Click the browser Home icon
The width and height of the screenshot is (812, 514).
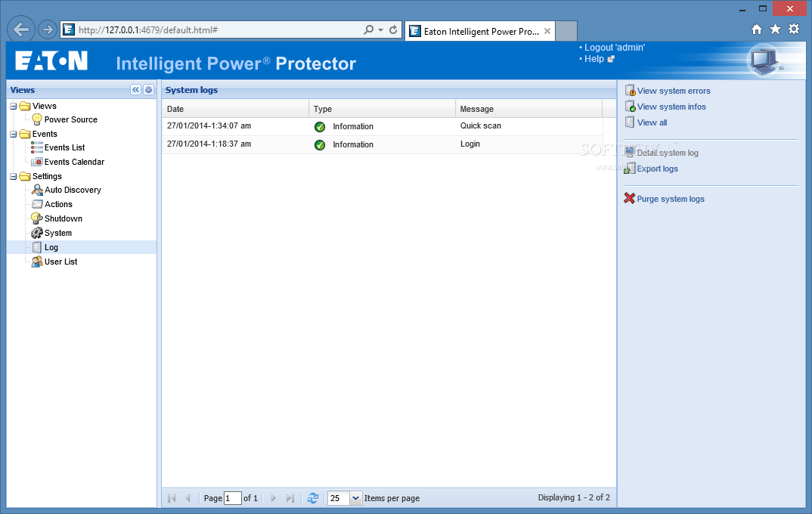click(757, 29)
